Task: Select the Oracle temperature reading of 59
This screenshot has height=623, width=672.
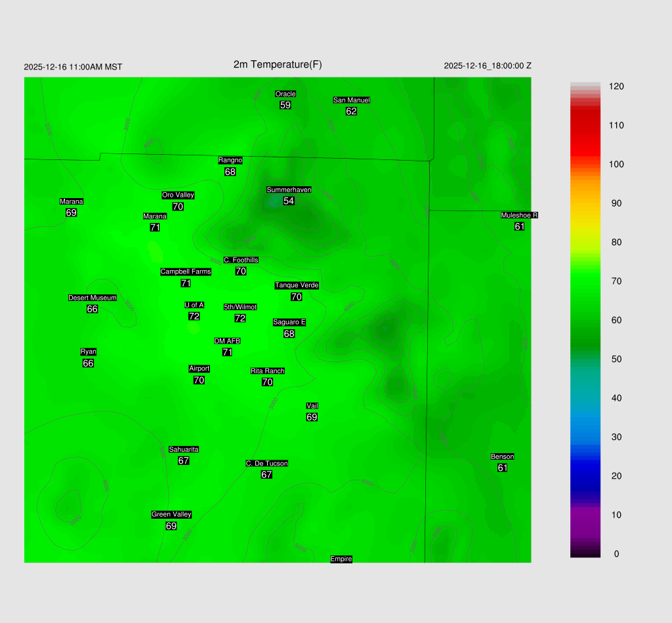Action: click(285, 105)
